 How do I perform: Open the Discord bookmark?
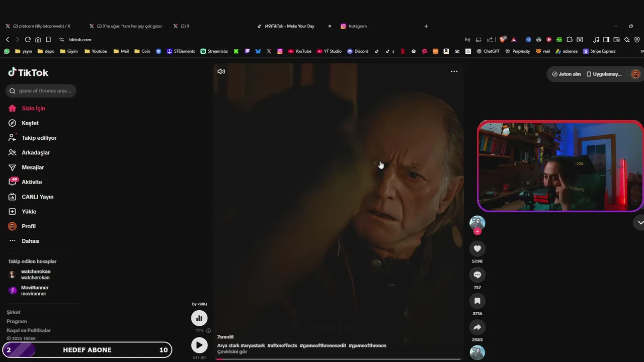tap(358, 51)
